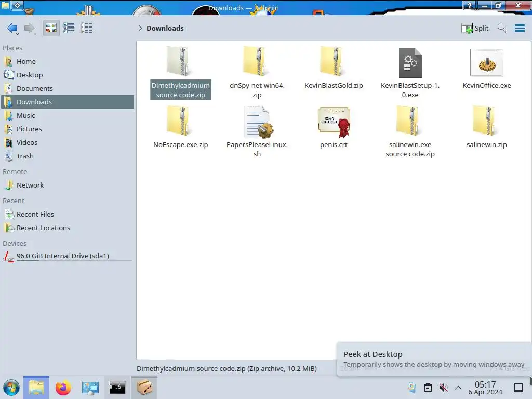The width and height of the screenshot is (532, 399).
Task: Click the tray icon left of the clipboard
Action: click(x=413, y=388)
